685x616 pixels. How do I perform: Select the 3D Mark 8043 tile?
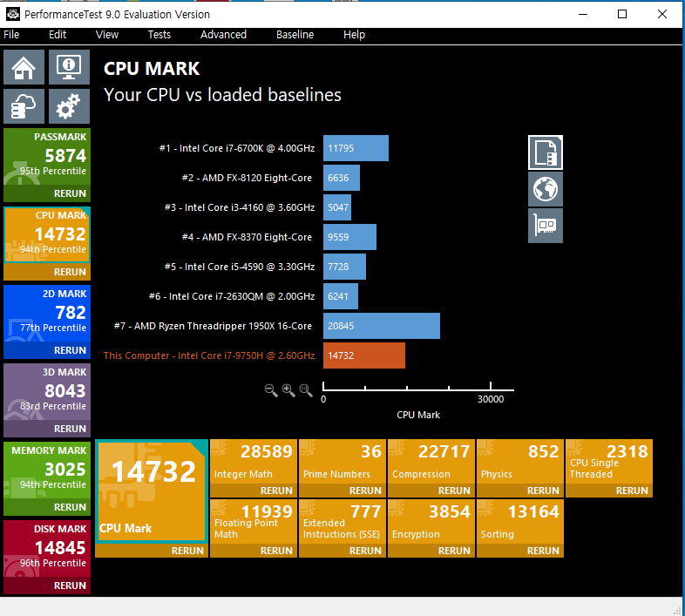[47, 392]
